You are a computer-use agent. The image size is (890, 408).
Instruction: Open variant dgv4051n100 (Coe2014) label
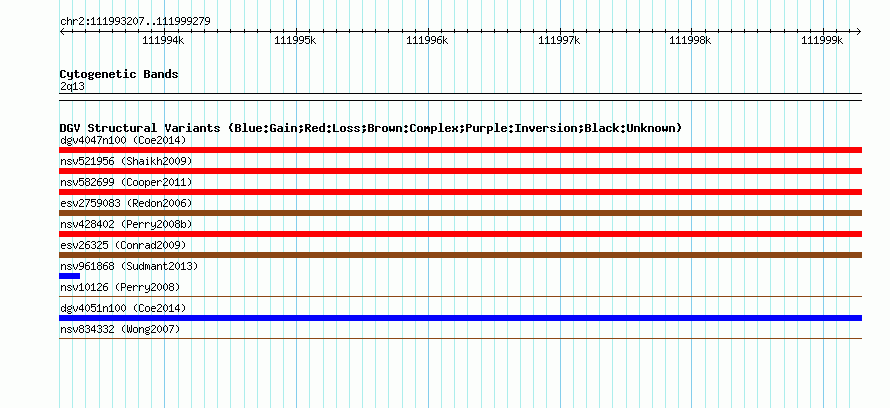coord(123,308)
